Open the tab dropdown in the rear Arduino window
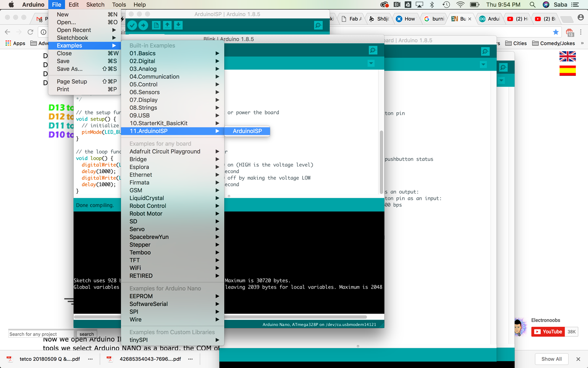 [x=483, y=64]
